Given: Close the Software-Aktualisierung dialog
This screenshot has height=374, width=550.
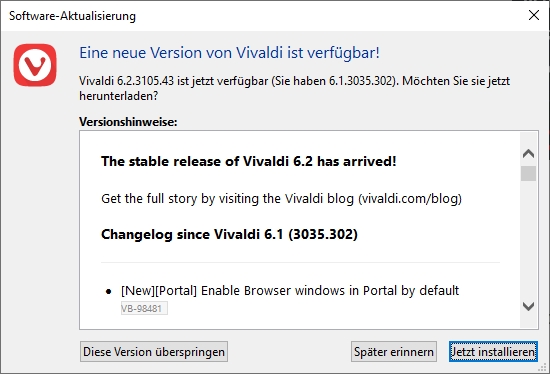Looking at the screenshot, I should [x=534, y=15].
